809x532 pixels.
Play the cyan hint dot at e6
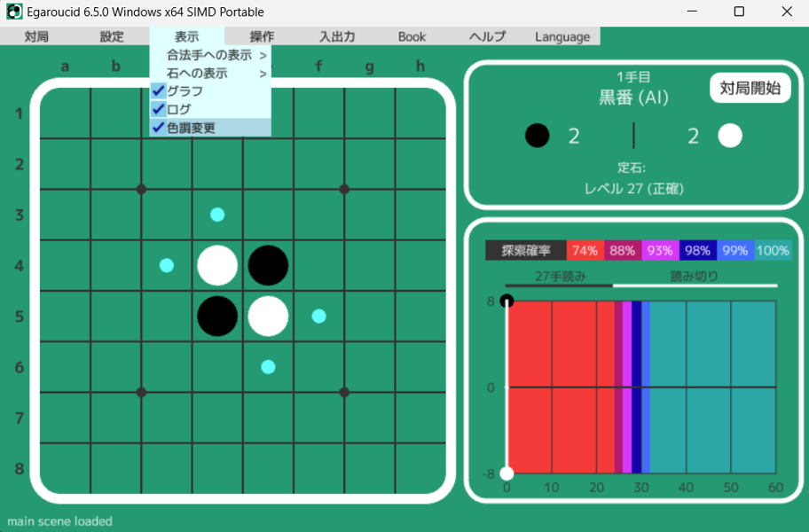click(x=268, y=367)
